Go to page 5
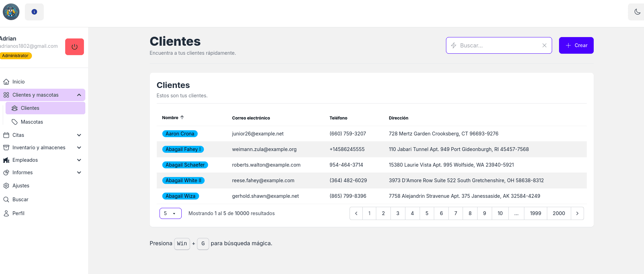The width and height of the screenshot is (644, 274). 427,213
